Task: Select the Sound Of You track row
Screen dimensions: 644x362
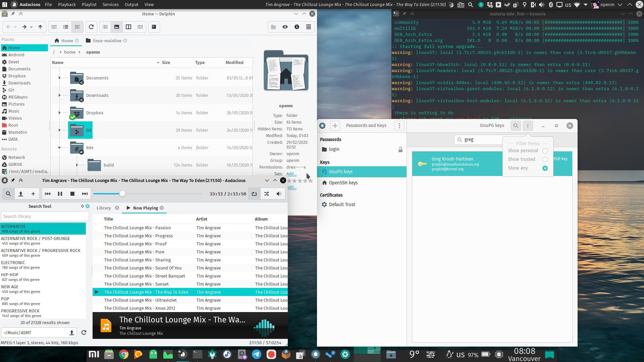Action: (x=190, y=268)
